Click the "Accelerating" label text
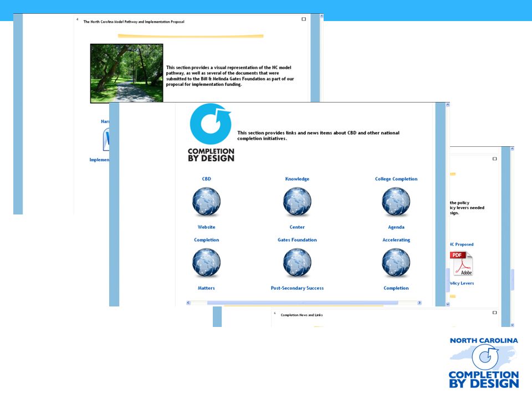 tap(396, 240)
